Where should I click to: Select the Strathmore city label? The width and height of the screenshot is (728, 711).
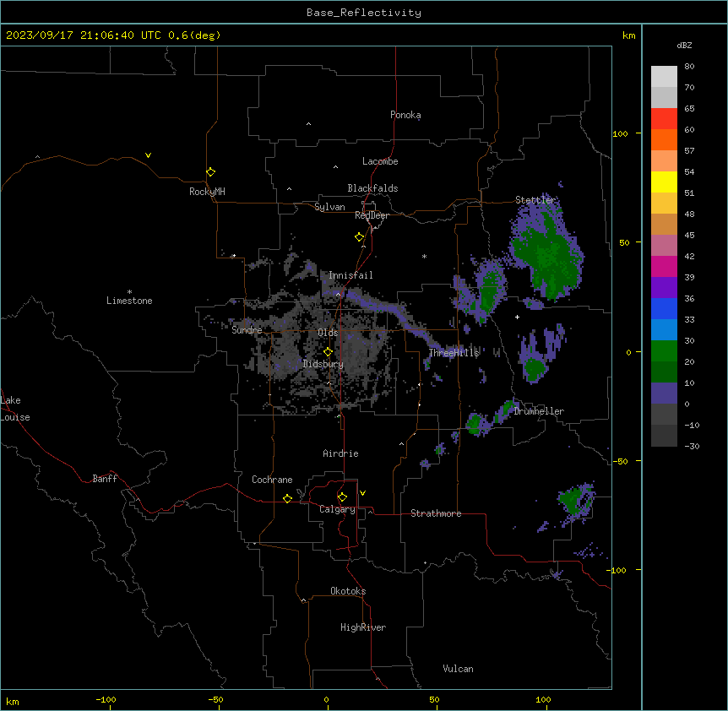[436, 513]
